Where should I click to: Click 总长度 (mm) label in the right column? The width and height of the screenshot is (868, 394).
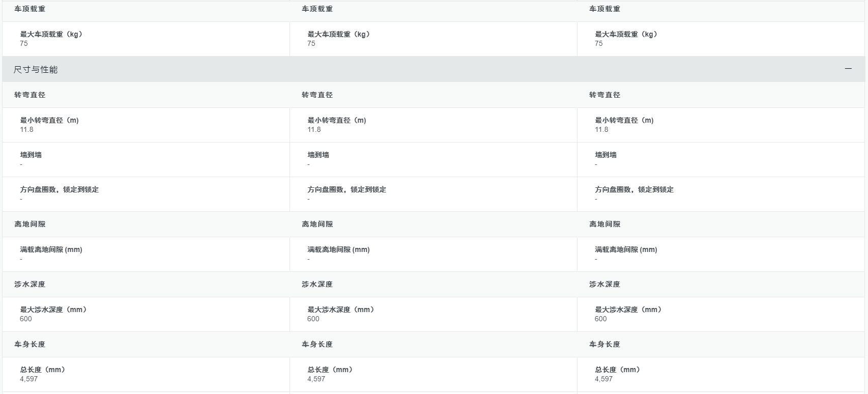618,370
